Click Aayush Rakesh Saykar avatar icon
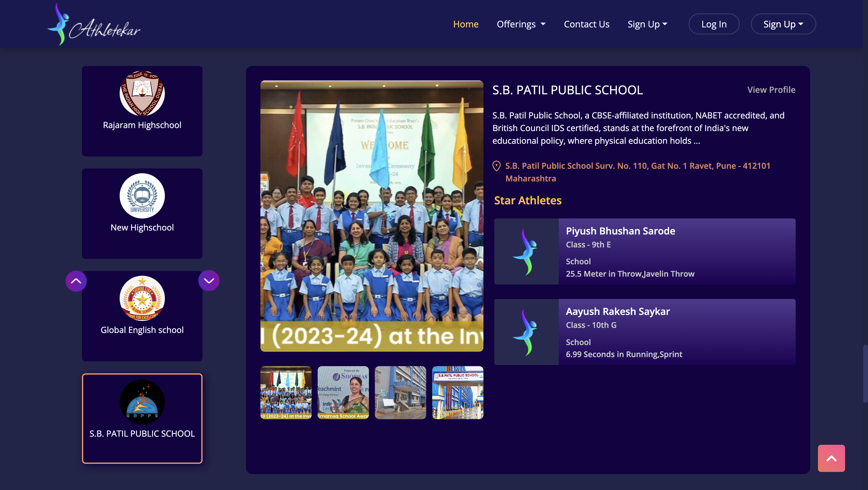 (526, 332)
